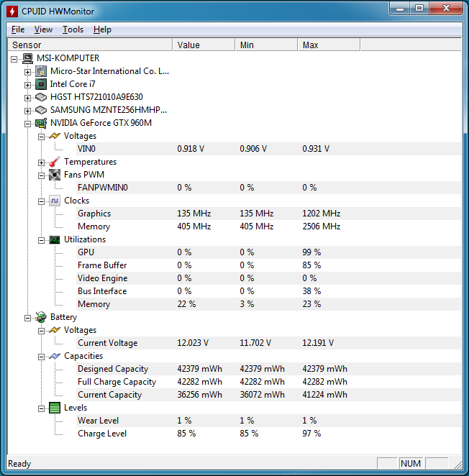This screenshot has height=476, width=469.
Task: Select the Bus Interface row
Action: coord(269,291)
